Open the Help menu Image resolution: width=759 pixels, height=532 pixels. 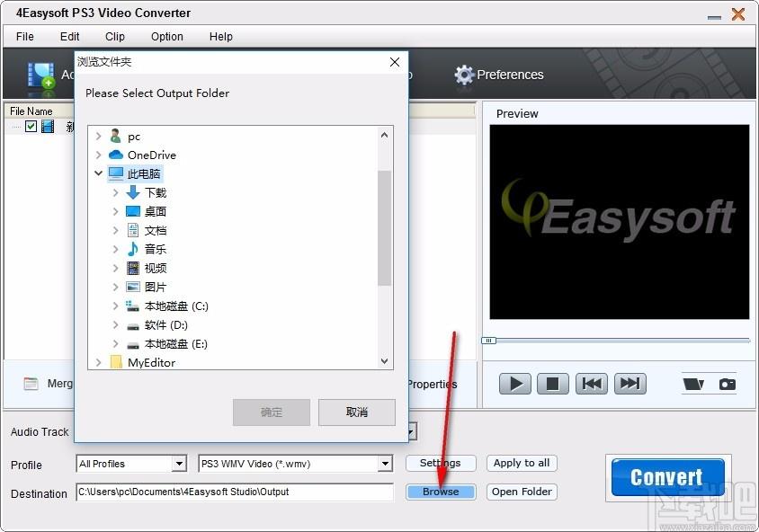[x=220, y=37]
